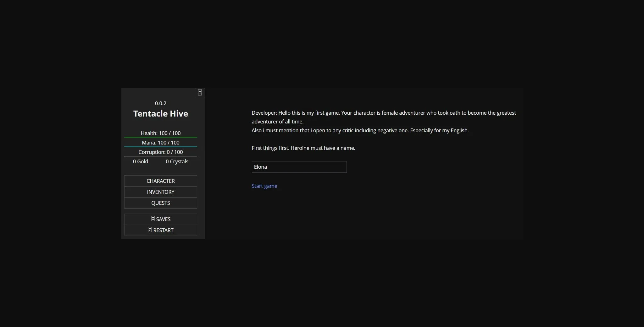The width and height of the screenshot is (644, 327).
Task: Click the version number 0.0.2
Action: click(x=160, y=103)
